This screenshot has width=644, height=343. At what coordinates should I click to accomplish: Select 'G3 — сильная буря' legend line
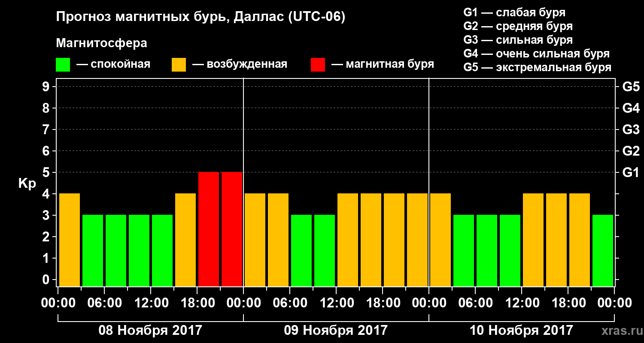pos(518,40)
